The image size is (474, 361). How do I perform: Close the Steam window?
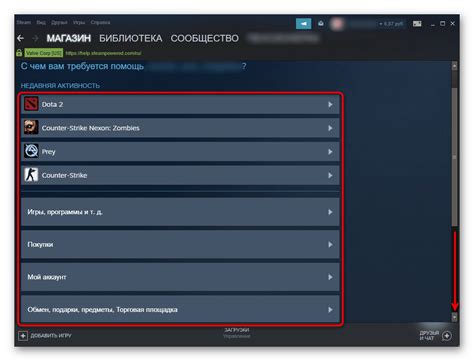(x=453, y=24)
